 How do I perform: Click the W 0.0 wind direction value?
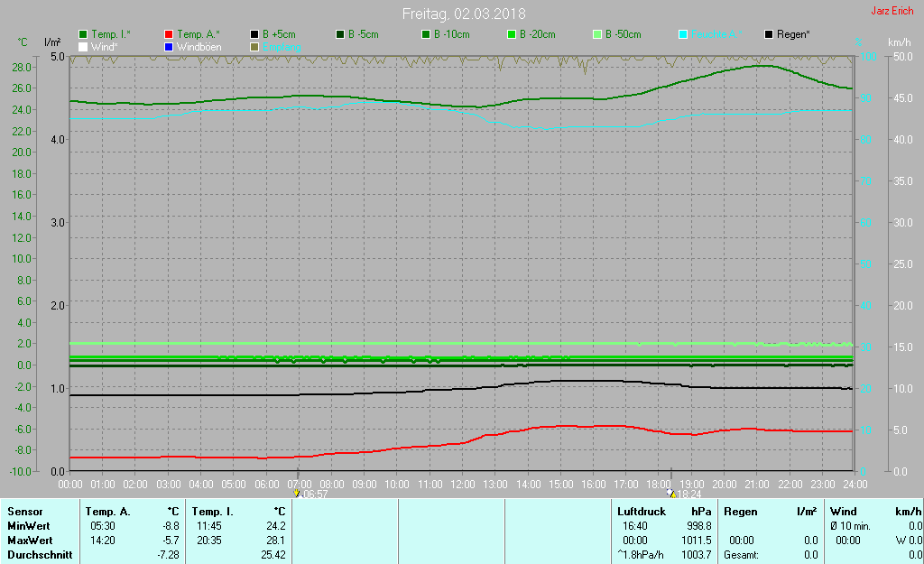(x=910, y=540)
